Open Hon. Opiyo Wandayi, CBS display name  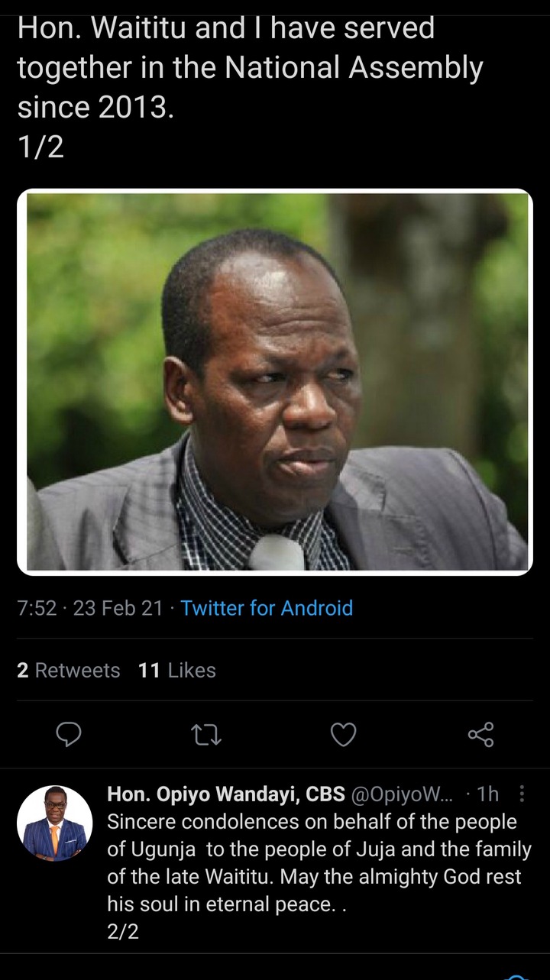tap(226, 794)
